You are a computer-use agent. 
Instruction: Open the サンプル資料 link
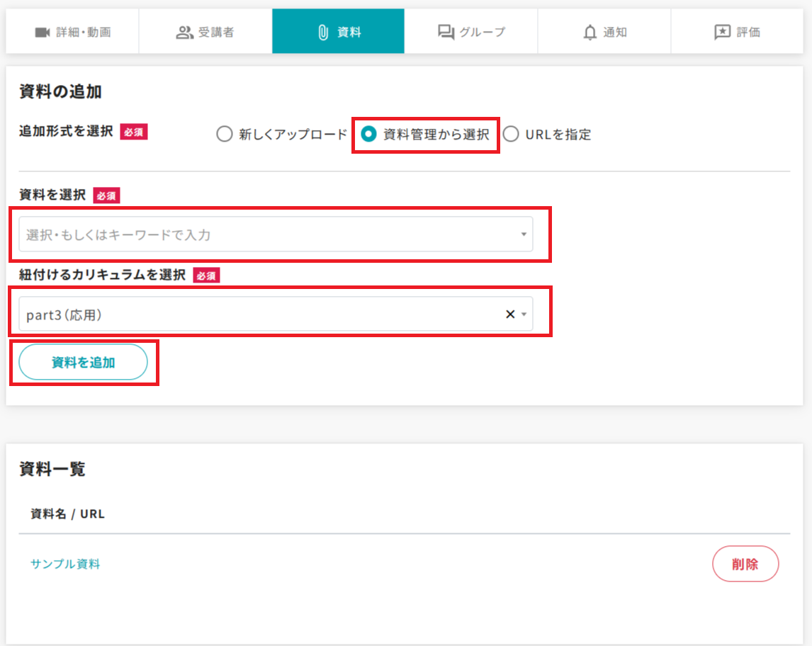point(65,564)
